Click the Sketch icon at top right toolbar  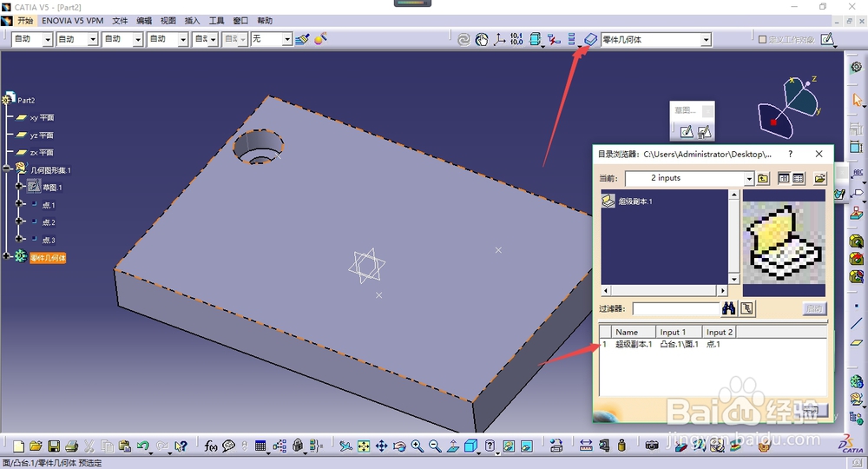coord(827,39)
